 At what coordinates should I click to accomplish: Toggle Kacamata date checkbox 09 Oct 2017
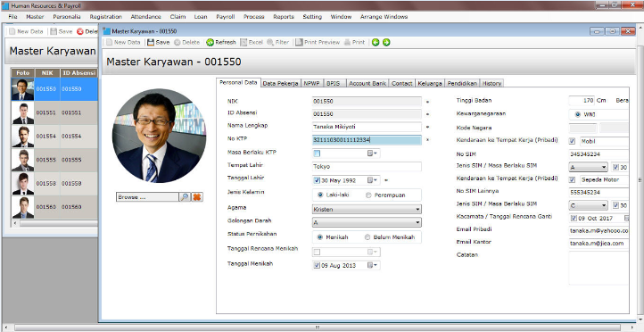574,218
